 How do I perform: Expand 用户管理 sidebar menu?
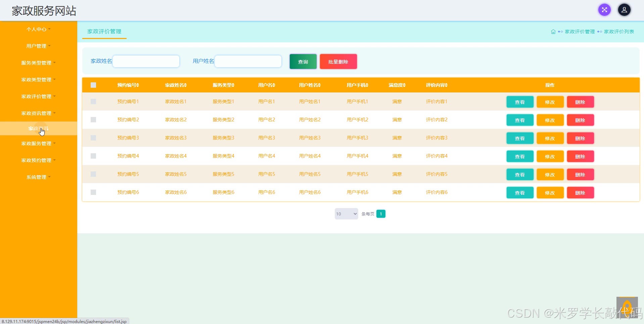pyautogui.click(x=39, y=46)
